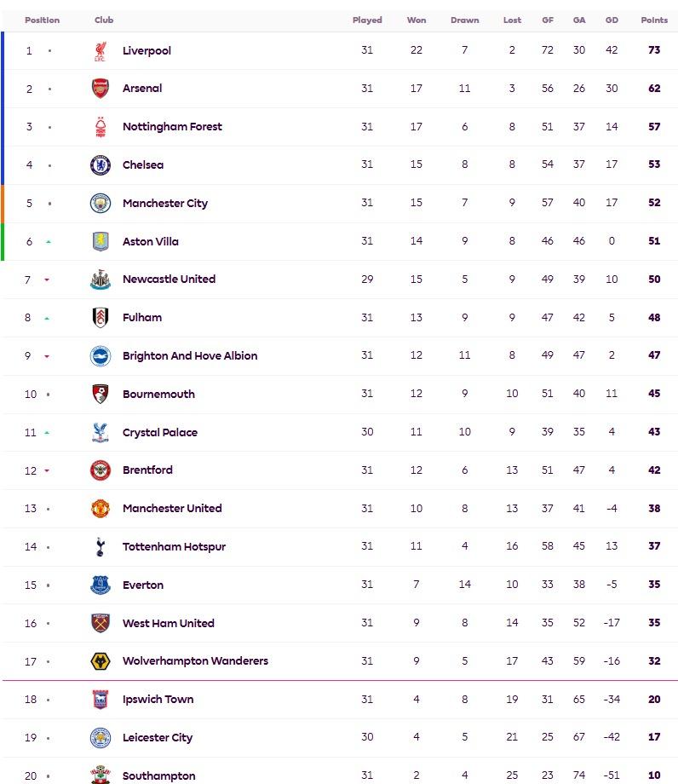This screenshot has height=784, width=678.
Task: Click the Fulham club crest
Action: 101,318
